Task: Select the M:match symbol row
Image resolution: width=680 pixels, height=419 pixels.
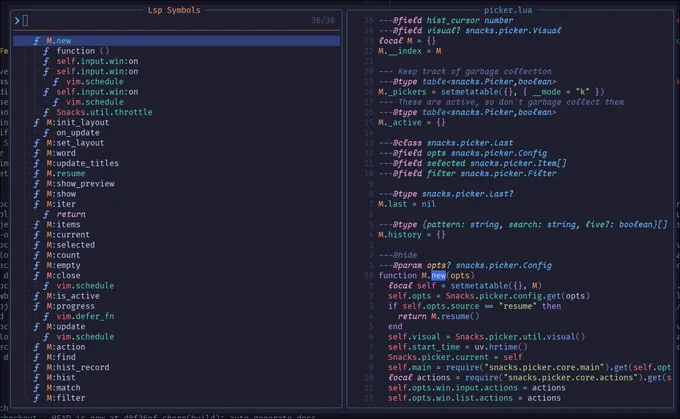Action: (x=177, y=388)
